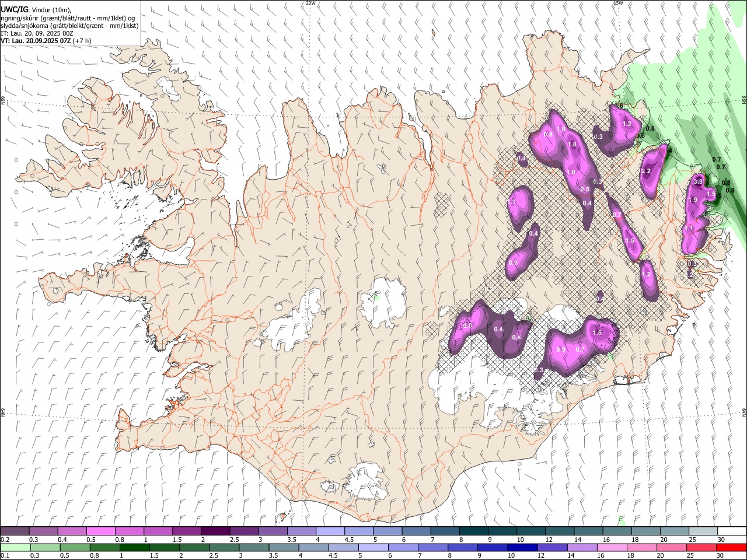Click the '30' label in the bottom legend row
Image resolution: width=747 pixels, height=560 pixels.
[x=721, y=556]
